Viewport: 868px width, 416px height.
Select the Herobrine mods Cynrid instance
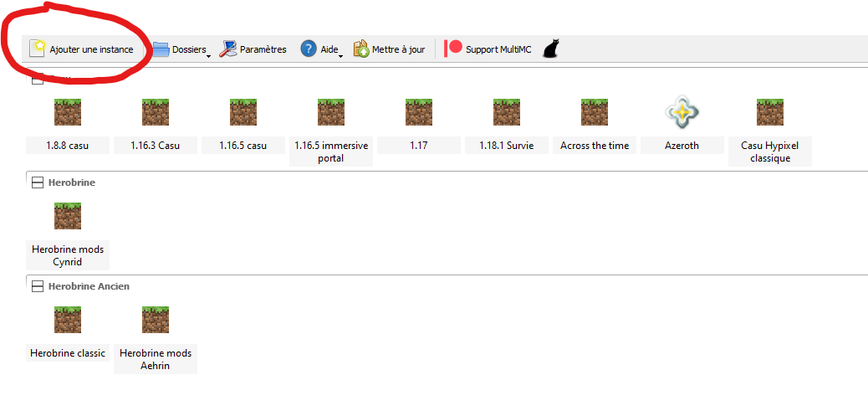(68, 236)
